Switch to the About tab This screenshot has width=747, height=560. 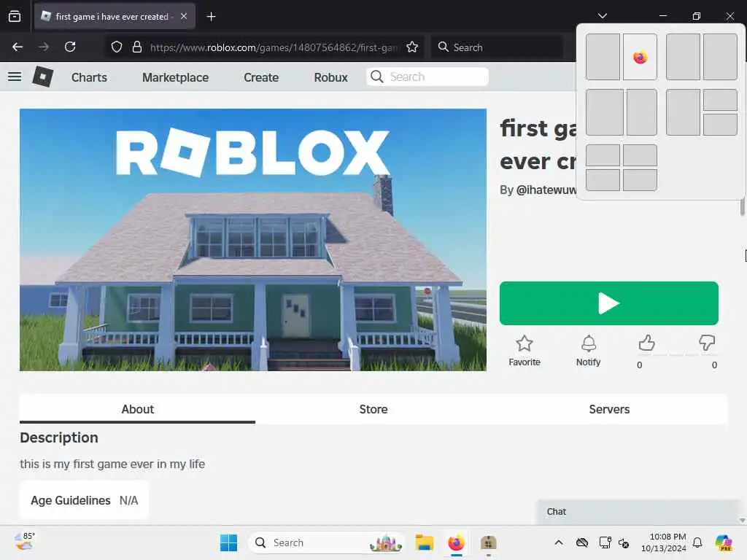pyautogui.click(x=137, y=409)
